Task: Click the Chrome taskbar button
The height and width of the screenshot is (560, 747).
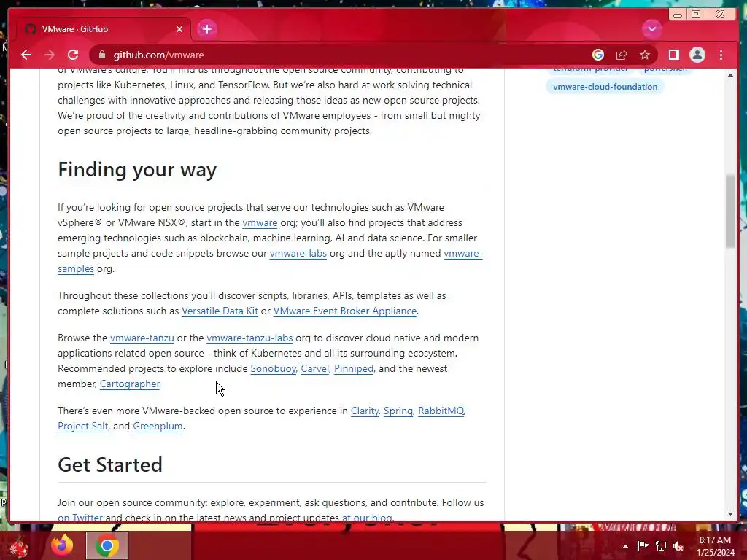Action: pyautogui.click(x=107, y=545)
